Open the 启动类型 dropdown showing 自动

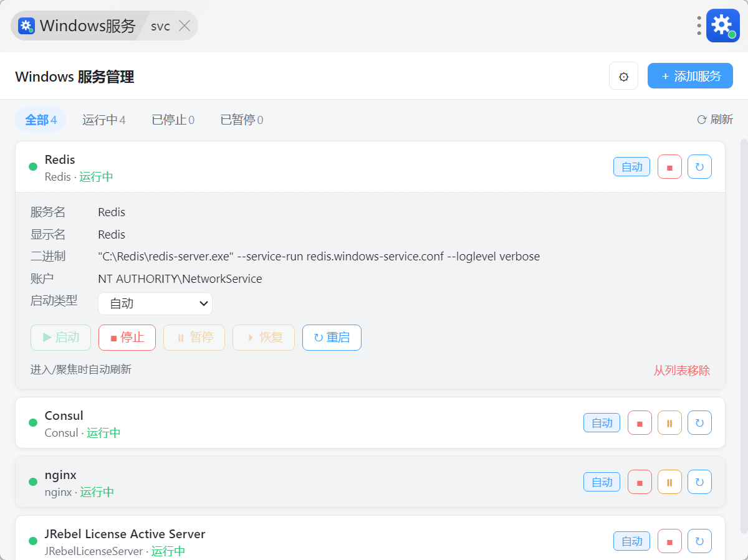155,304
